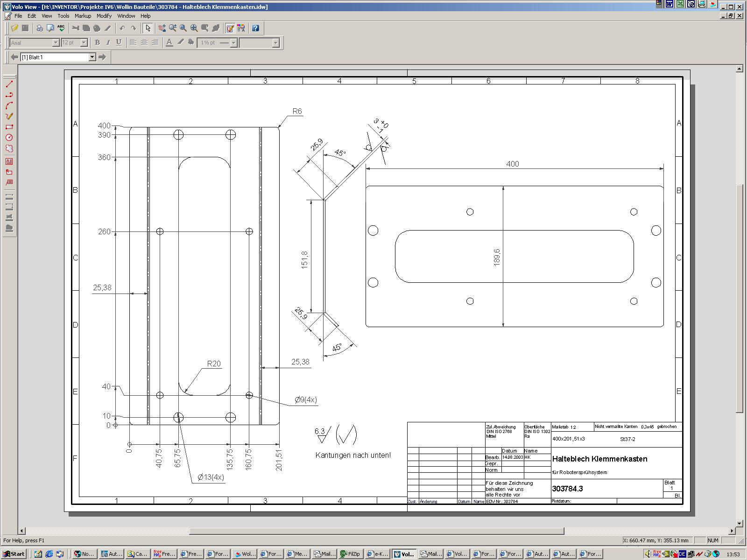Click the Windows Start button
747x560 pixels.
(x=14, y=554)
